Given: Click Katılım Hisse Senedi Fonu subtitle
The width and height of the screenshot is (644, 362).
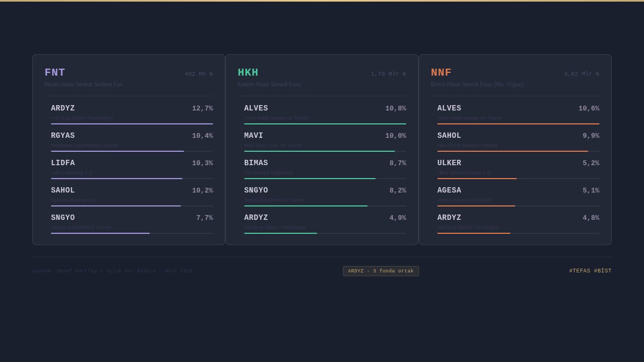Looking at the screenshot, I should (269, 85).
